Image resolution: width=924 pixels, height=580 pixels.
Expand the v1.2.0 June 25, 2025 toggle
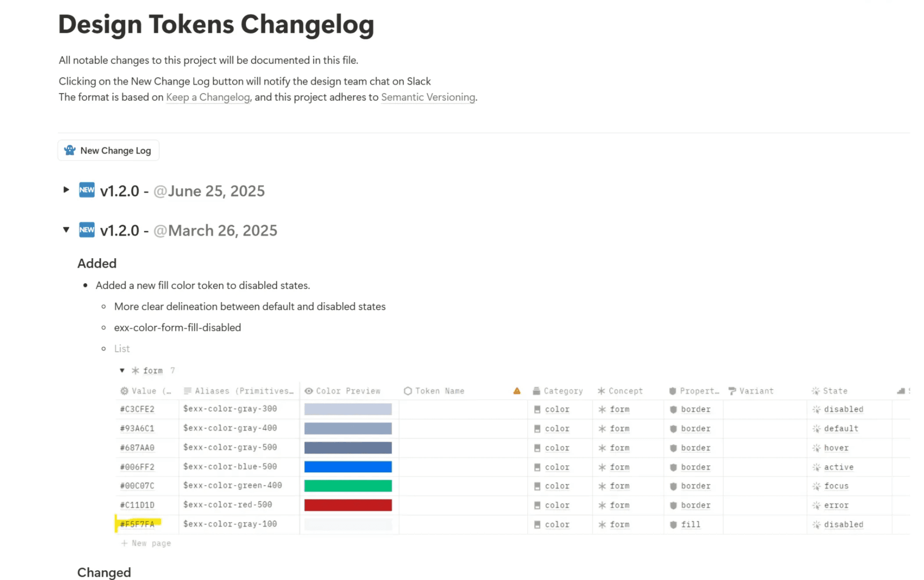point(66,190)
